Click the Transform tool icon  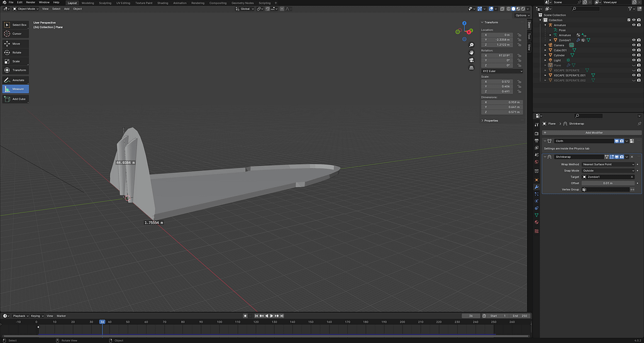pyautogui.click(x=7, y=70)
